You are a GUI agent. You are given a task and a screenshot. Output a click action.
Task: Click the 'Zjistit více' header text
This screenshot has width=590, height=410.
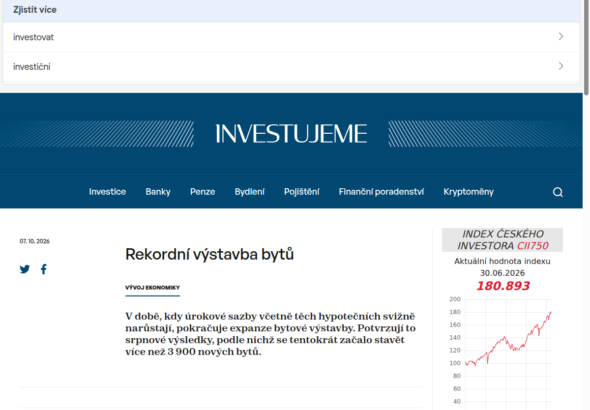35,10
